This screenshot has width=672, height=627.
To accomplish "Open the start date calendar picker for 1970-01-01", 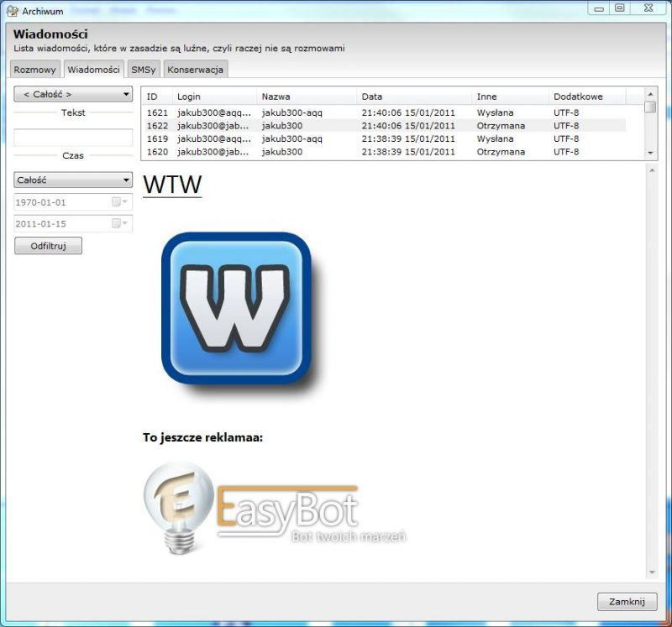I will [119, 201].
